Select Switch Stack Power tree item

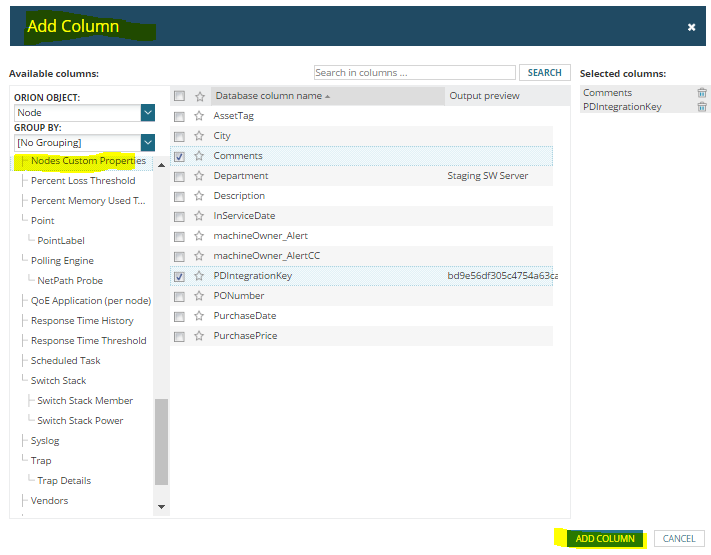[80, 420]
